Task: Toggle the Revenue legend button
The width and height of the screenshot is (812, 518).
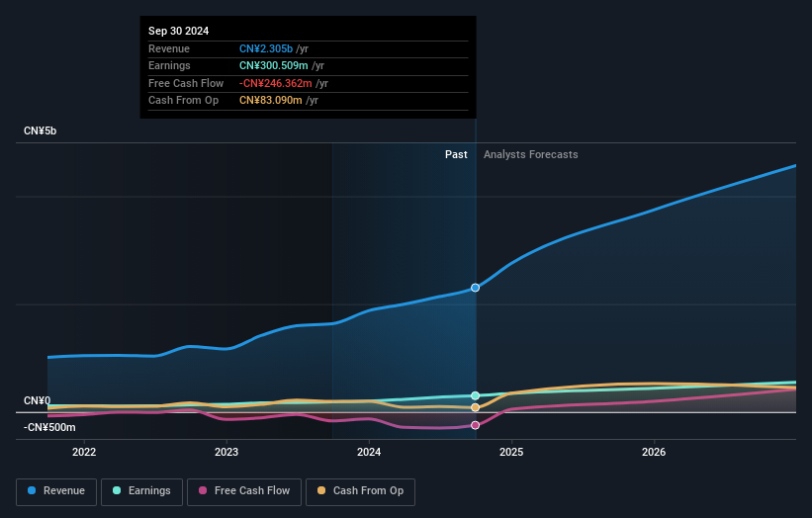Action: (x=56, y=491)
